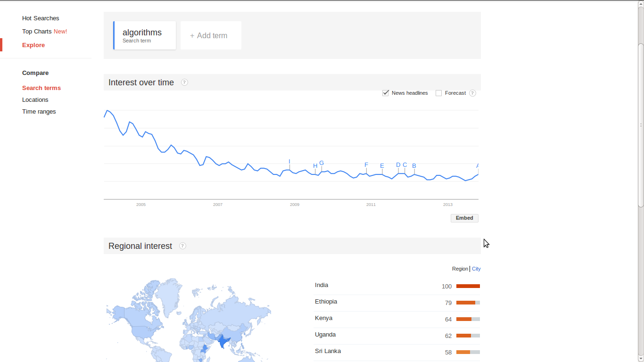Compare by Locations
Screen dimensions: 644x362
(35, 100)
